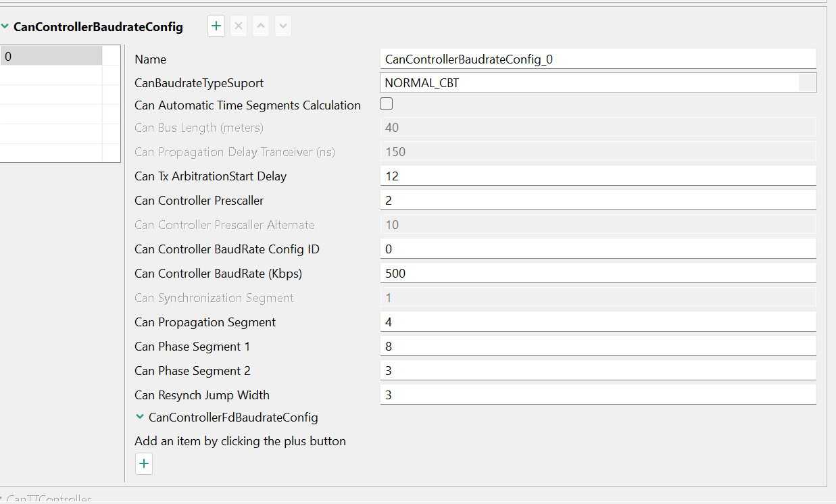Collapse the CanControllerBaudrateConfig section
The width and height of the screenshot is (836, 504).
(x=5, y=27)
